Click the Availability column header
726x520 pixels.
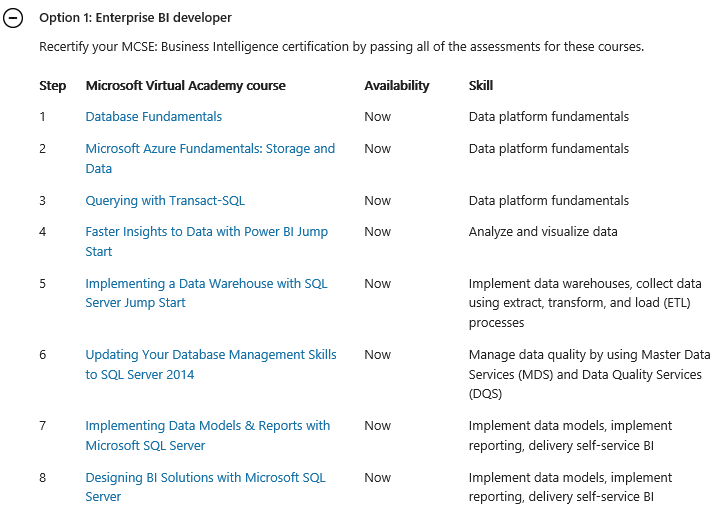(x=397, y=86)
